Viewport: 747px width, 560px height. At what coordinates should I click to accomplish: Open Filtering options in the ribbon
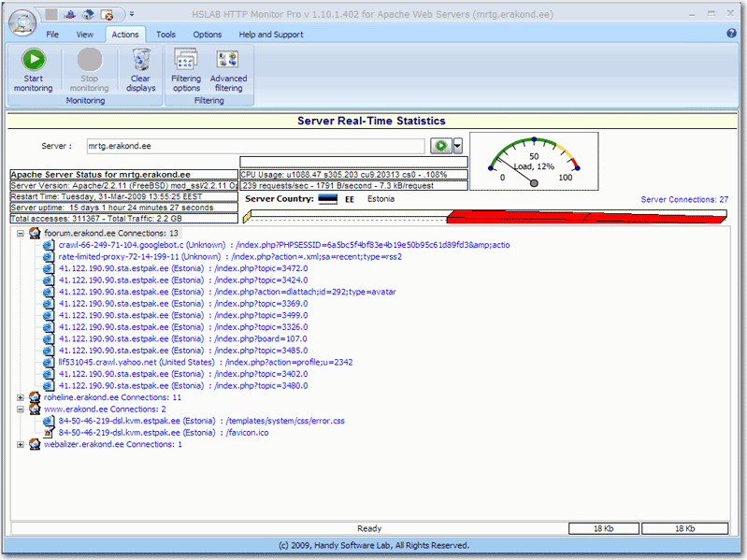click(x=186, y=70)
